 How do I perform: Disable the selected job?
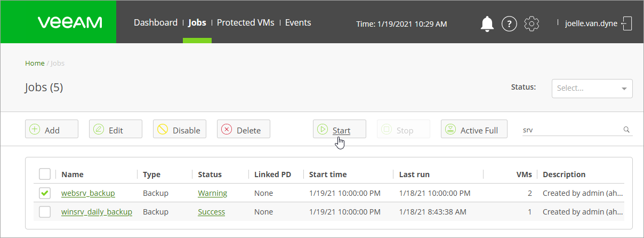click(180, 129)
